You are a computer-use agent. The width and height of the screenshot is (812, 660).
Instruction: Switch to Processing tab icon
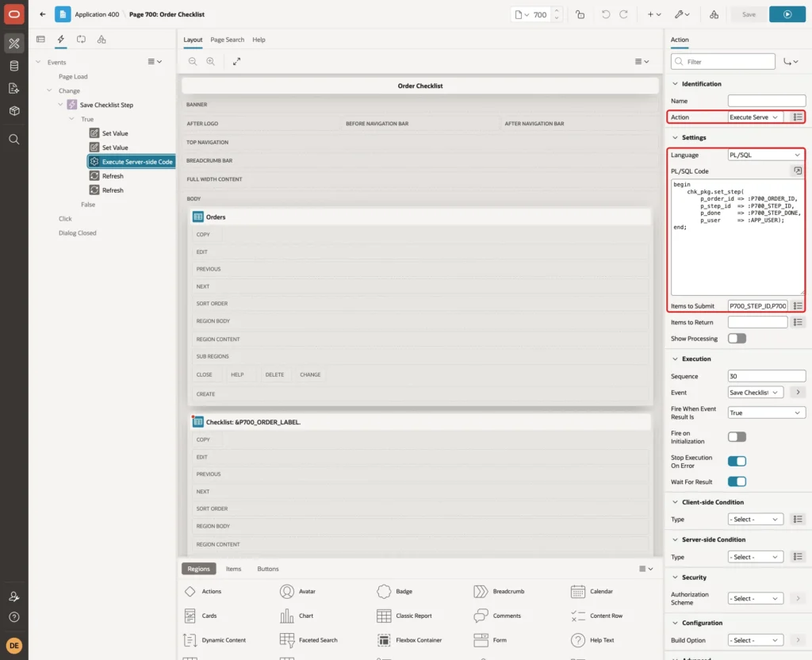82,40
